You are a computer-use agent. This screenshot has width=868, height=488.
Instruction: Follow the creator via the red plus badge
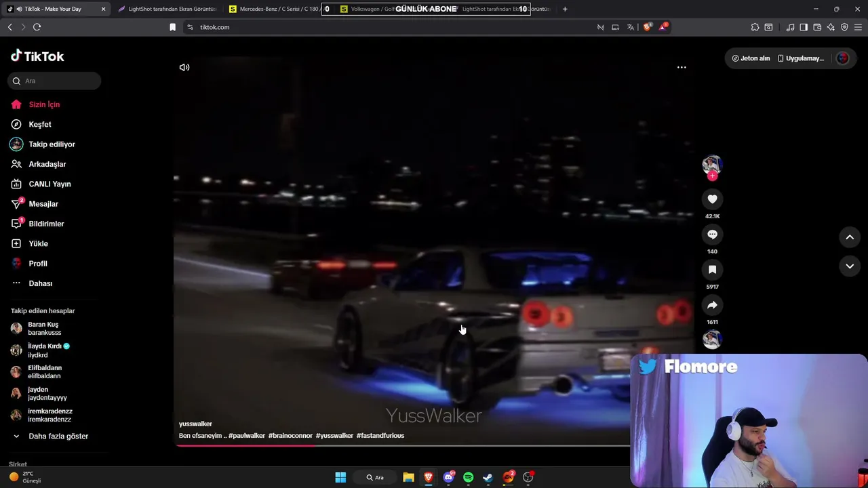[x=712, y=176]
